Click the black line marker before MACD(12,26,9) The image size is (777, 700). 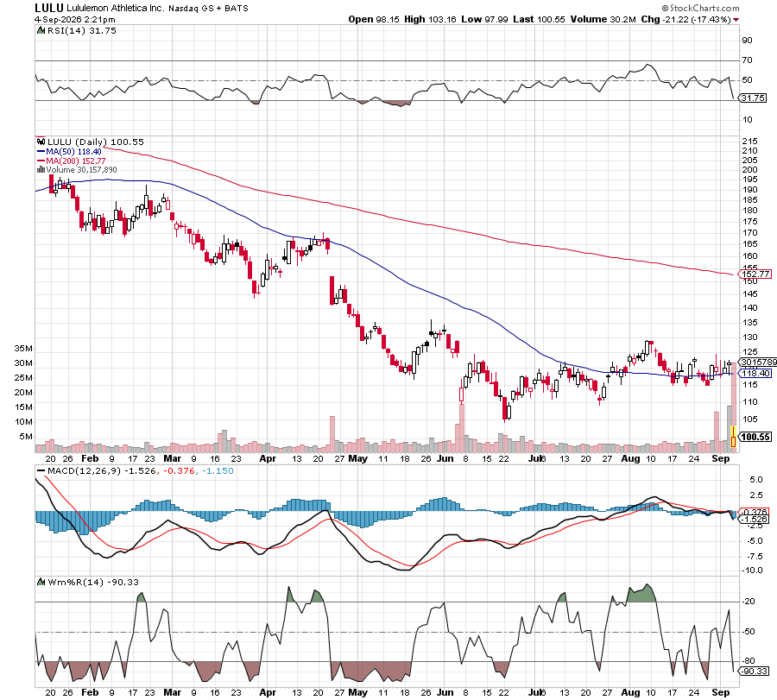(41, 471)
